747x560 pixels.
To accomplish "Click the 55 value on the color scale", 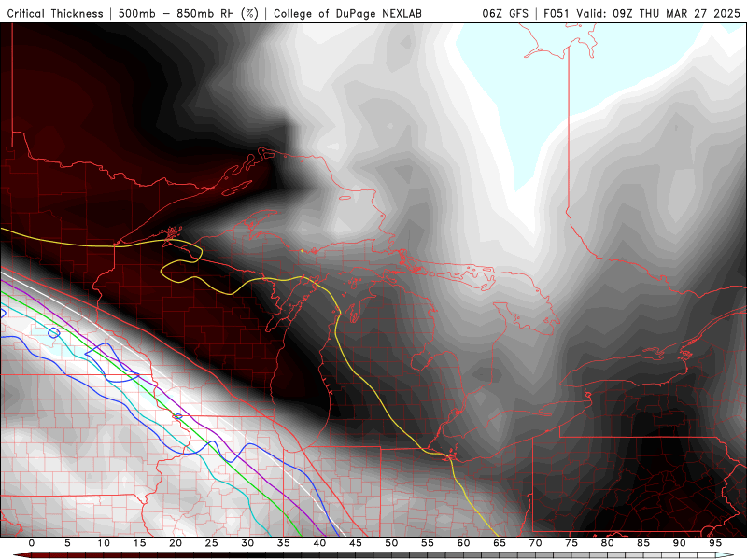I will point(428,543).
